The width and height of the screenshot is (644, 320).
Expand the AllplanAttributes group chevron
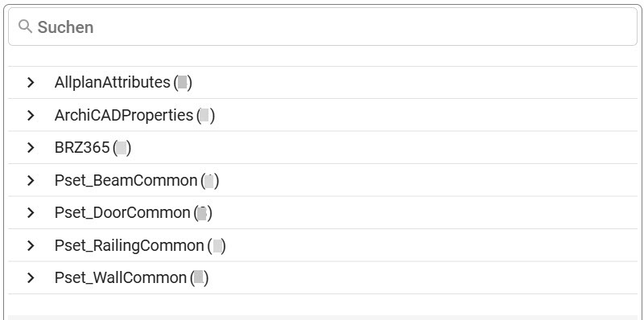pyautogui.click(x=31, y=83)
